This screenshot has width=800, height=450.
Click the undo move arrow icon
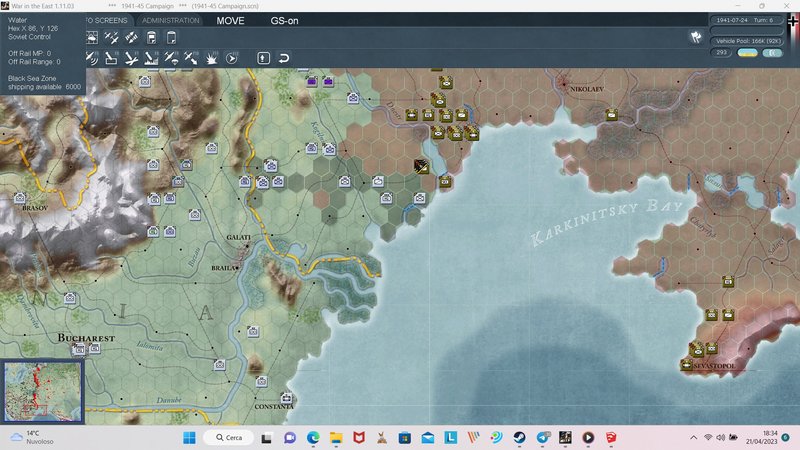click(284, 58)
